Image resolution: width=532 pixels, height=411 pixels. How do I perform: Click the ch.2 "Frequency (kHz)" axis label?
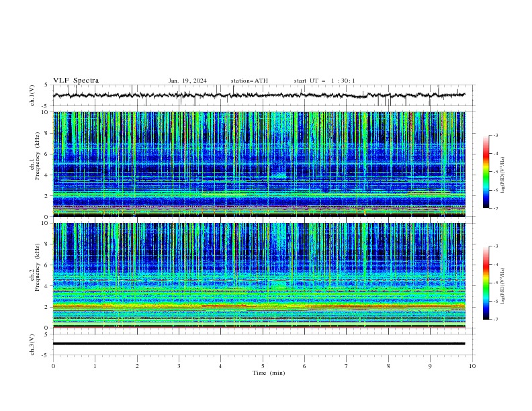(38, 267)
